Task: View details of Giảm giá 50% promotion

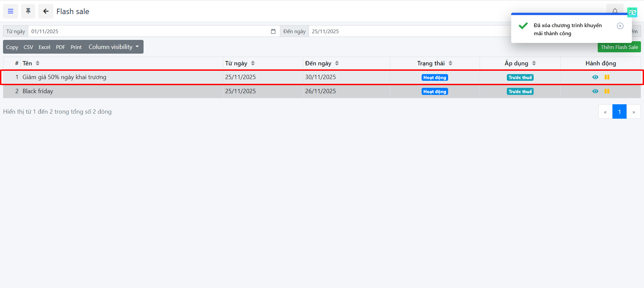Action: click(595, 77)
